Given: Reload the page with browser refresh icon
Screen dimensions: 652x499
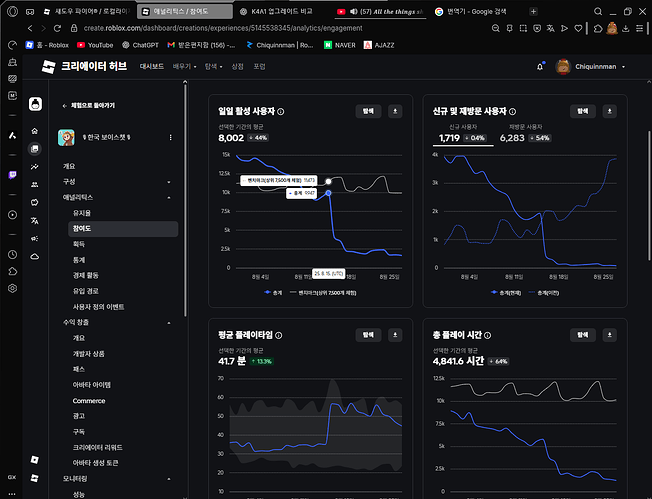Looking at the screenshot, I should click(x=57, y=28).
